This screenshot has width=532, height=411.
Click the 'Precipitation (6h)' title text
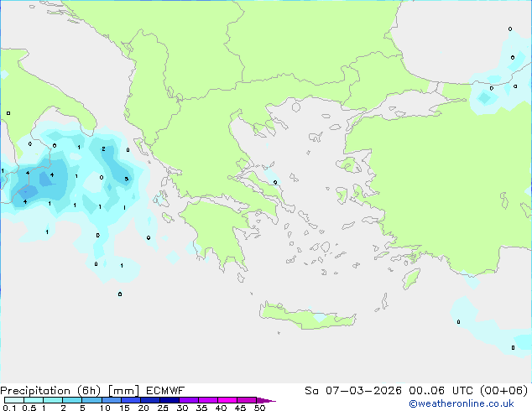50,391
